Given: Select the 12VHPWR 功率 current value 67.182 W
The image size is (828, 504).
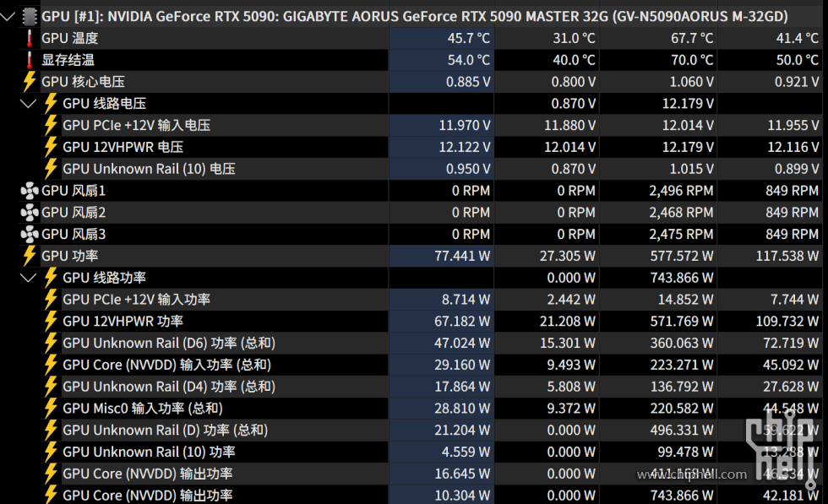Looking at the screenshot, I should pyautogui.click(x=463, y=321).
